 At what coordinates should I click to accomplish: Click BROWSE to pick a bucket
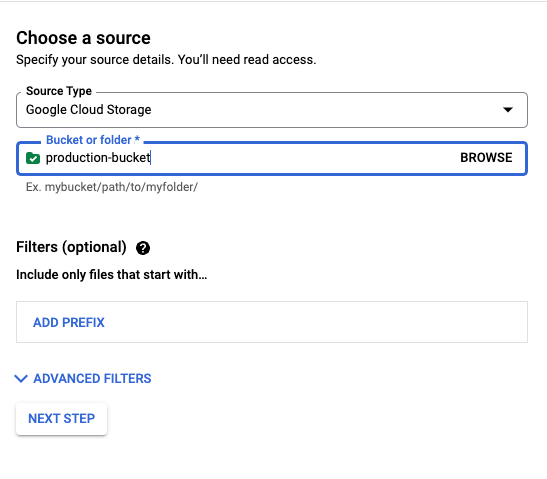[x=486, y=158]
